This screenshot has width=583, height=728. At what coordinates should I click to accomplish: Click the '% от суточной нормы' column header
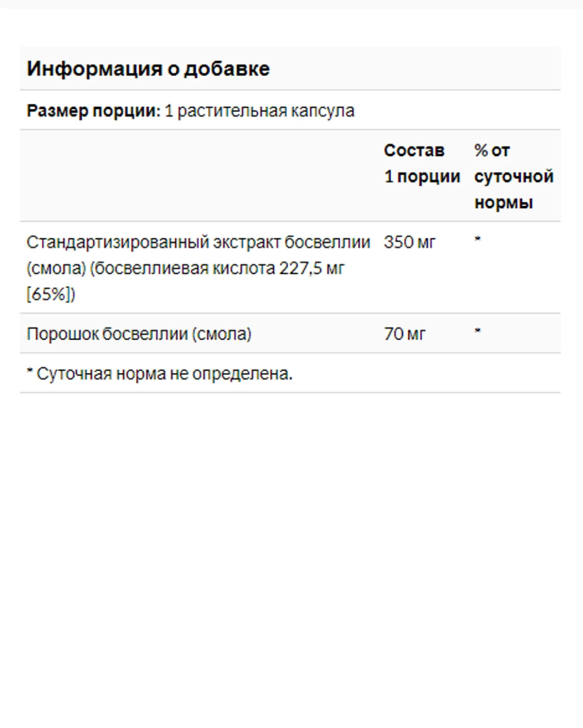(x=514, y=176)
